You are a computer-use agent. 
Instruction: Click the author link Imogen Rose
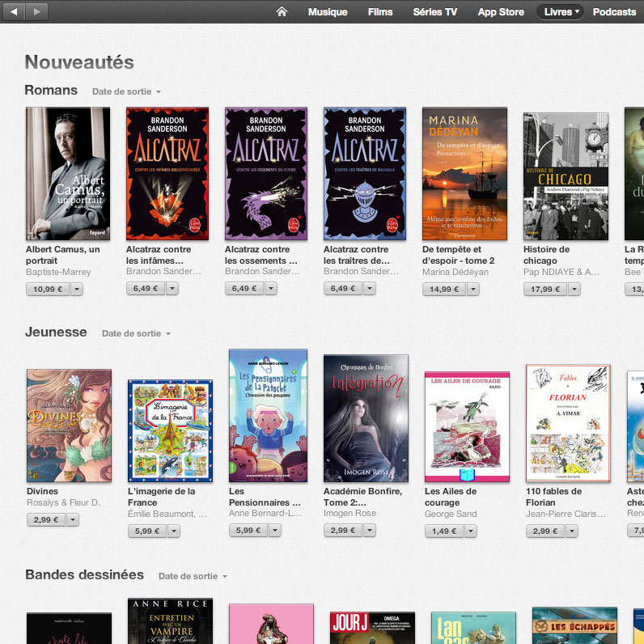pos(350,514)
